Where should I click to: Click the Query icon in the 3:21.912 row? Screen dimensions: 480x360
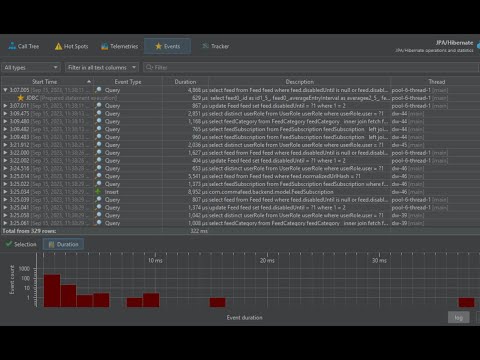click(x=99, y=145)
